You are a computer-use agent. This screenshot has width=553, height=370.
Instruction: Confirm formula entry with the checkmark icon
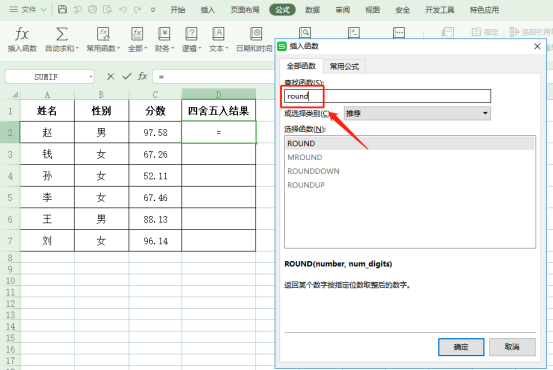127,76
